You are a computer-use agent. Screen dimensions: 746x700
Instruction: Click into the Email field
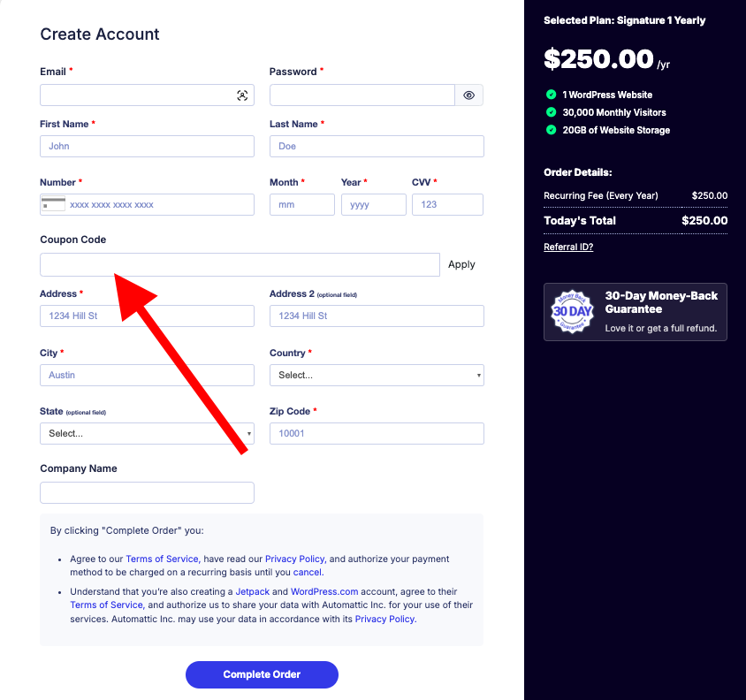click(x=137, y=95)
